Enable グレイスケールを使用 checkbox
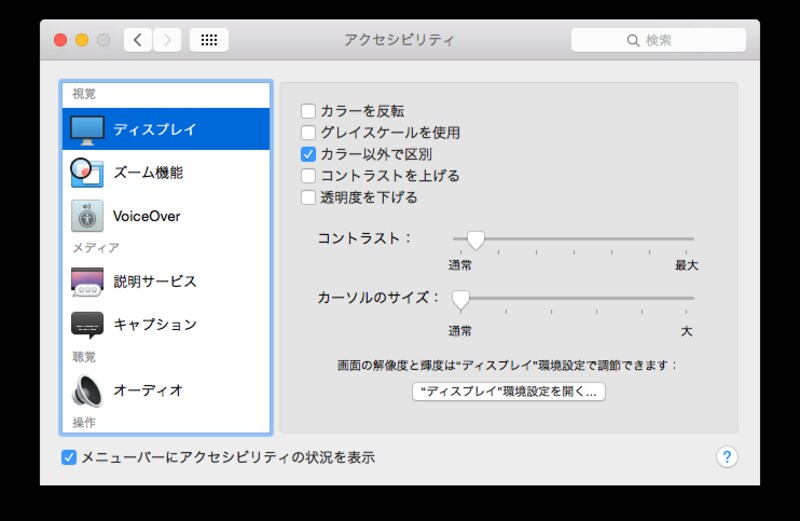The width and height of the screenshot is (800, 521). 308,133
